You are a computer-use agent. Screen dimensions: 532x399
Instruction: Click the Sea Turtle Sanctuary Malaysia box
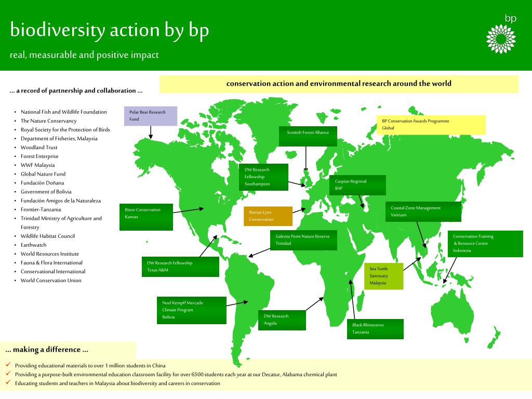[x=384, y=276]
